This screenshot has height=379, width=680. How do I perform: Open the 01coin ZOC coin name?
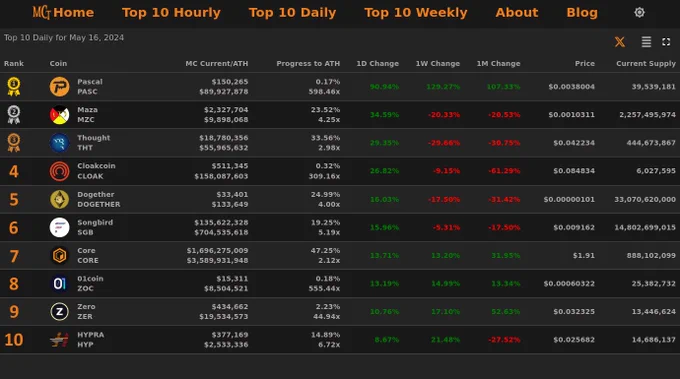[x=90, y=284]
